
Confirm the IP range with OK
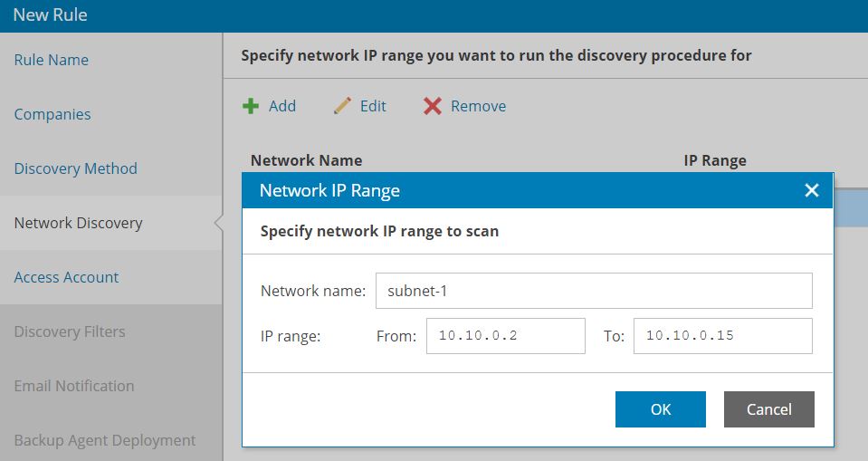pyautogui.click(x=661, y=408)
